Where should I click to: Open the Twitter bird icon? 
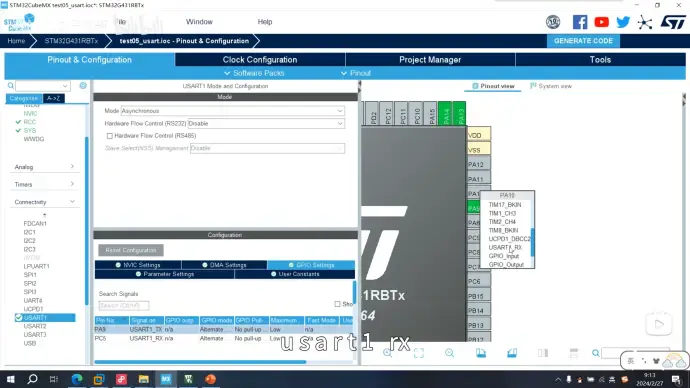click(623, 22)
